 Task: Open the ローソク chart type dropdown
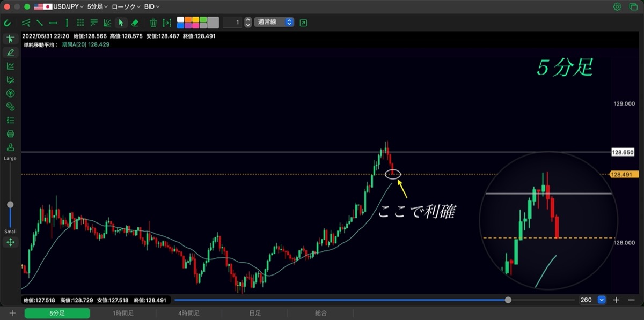tap(126, 7)
